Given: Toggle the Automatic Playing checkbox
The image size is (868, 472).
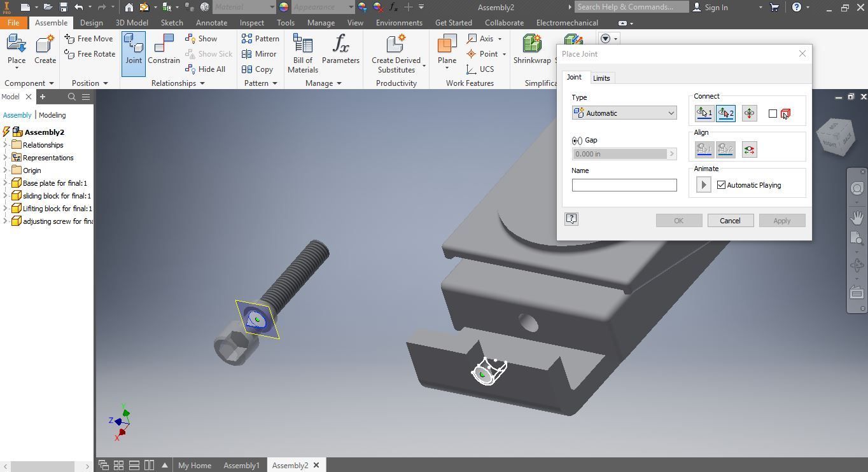Looking at the screenshot, I should [x=721, y=185].
